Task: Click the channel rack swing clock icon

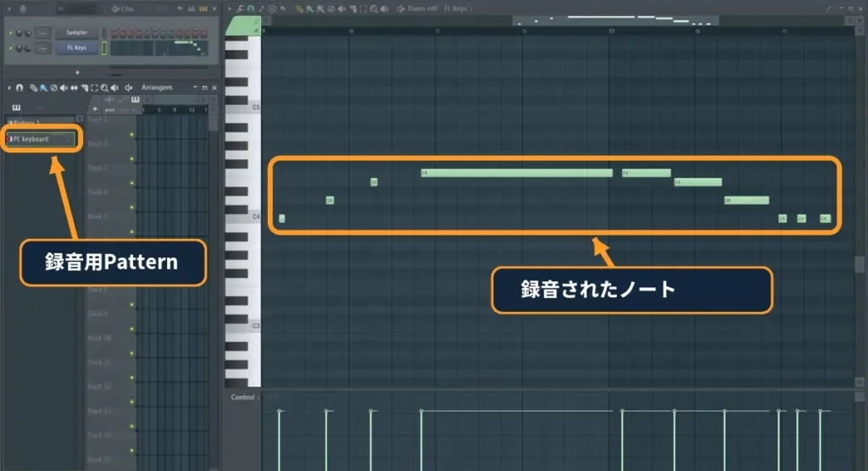Action: [x=23, y=8]
